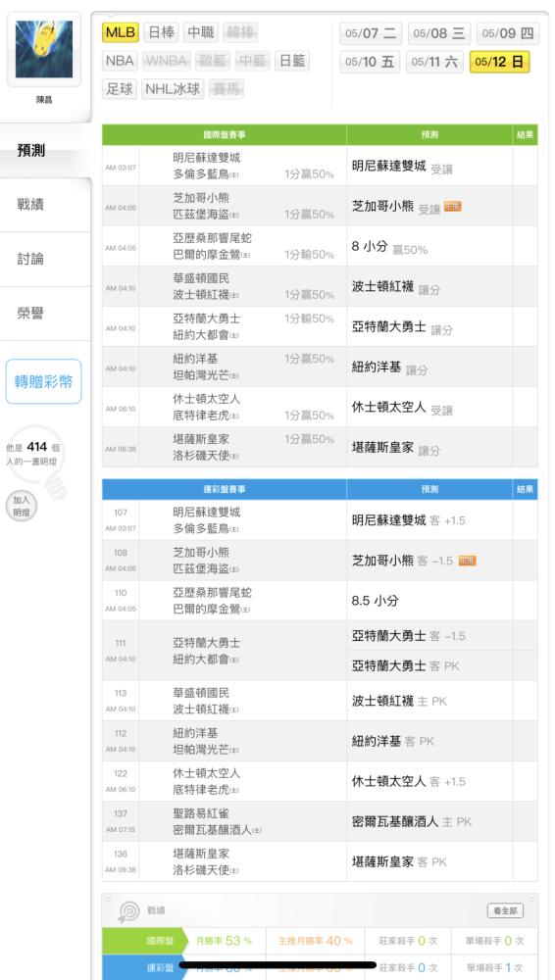Click the prediction 亞特蘭大勇士 客 PK
This screenshot has height=980, width=555.
pos(405,666)
